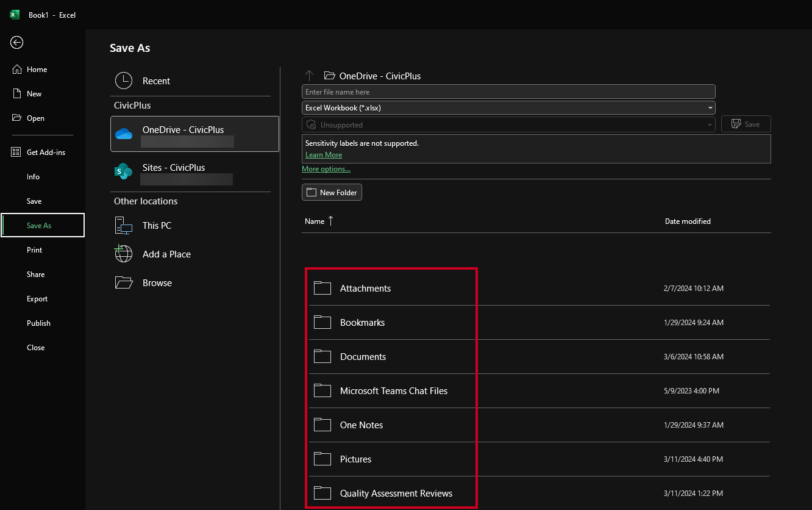Open the Export menu item
The width and height of the screenshot is (812, 510).
(x=37, y=299)
